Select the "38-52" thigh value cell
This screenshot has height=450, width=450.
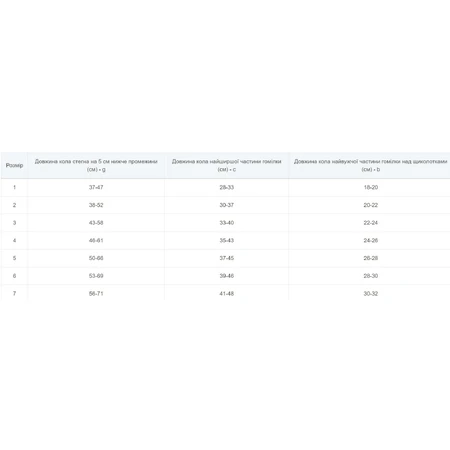(x=96, y=205)
